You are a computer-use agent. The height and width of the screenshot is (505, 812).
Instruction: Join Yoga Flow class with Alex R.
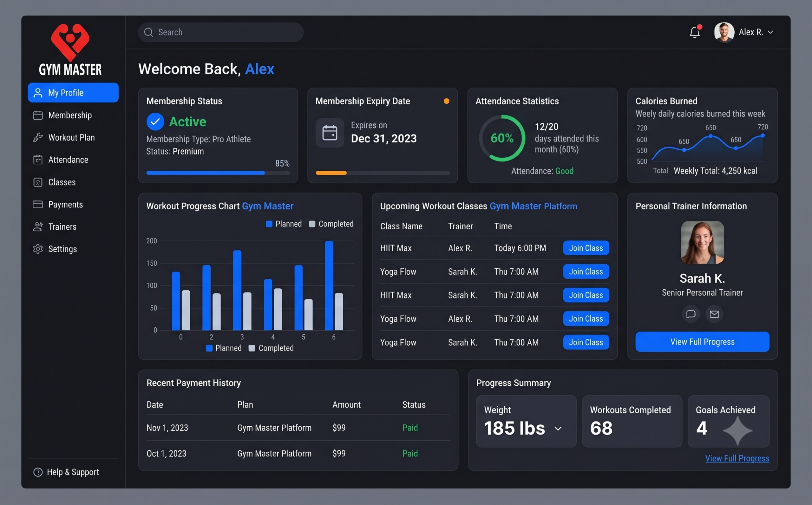(586, 318)
